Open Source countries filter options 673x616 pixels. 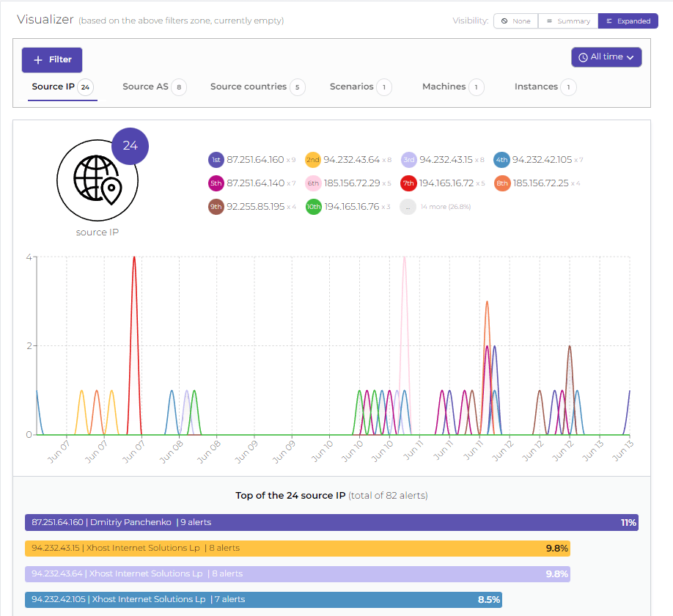point(249,87)
